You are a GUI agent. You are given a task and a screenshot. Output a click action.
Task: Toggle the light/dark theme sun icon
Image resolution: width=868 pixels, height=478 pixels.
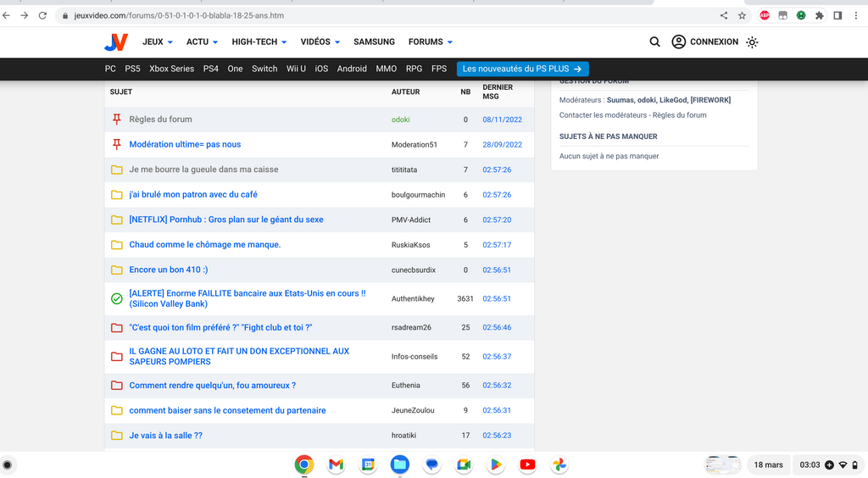pos(752,42)
